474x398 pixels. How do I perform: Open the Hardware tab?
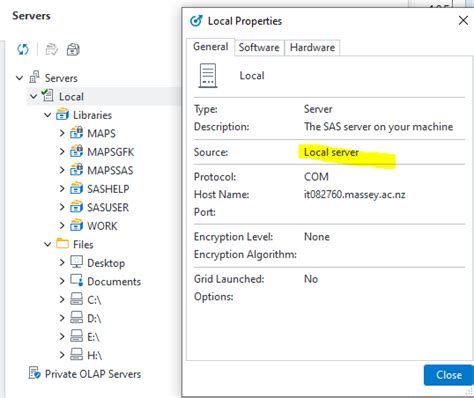312,48
